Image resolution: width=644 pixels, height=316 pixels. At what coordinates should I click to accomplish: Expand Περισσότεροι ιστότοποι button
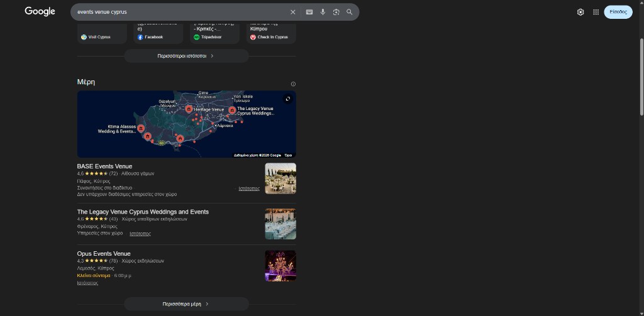(186, 56)
